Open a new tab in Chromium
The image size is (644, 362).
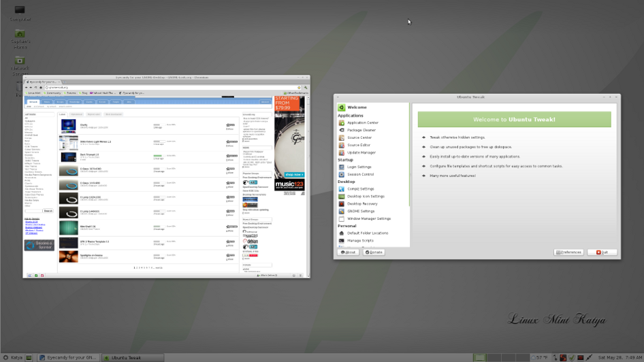(64, 82)
